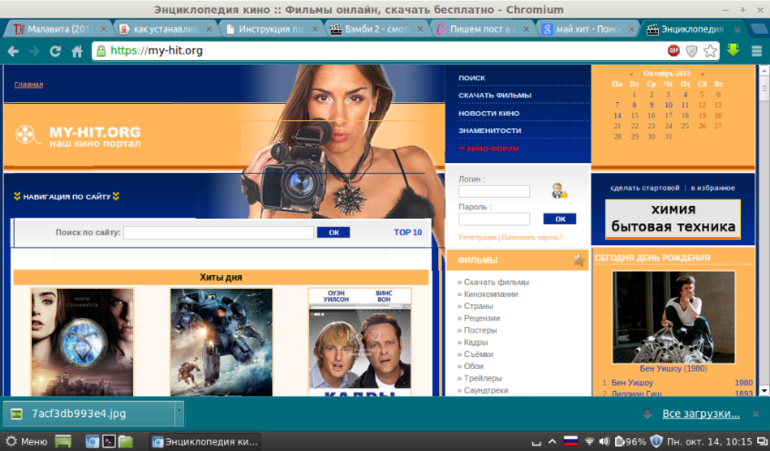
Task: Go to previous month in calendar
Action: (x=630, y=74)
